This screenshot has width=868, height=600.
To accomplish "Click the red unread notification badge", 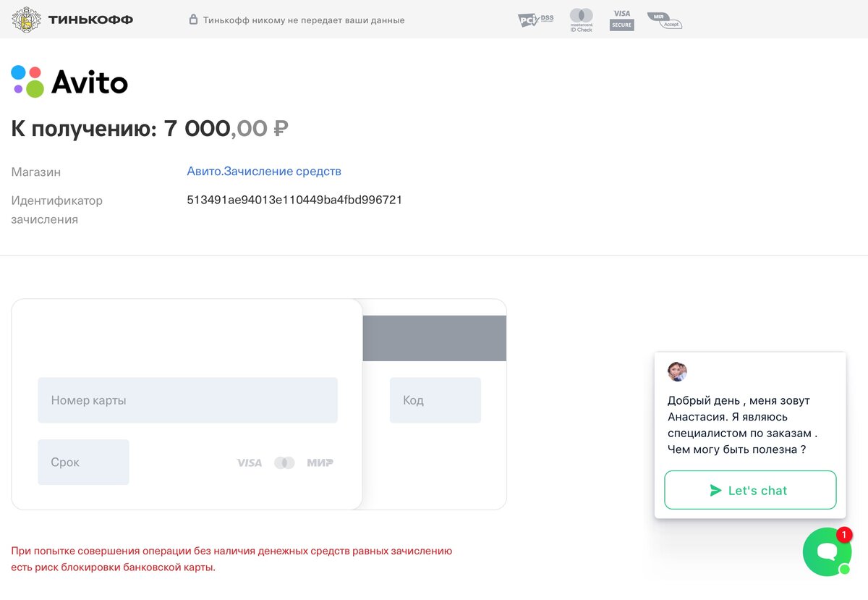I will click(x=844, y=535).
